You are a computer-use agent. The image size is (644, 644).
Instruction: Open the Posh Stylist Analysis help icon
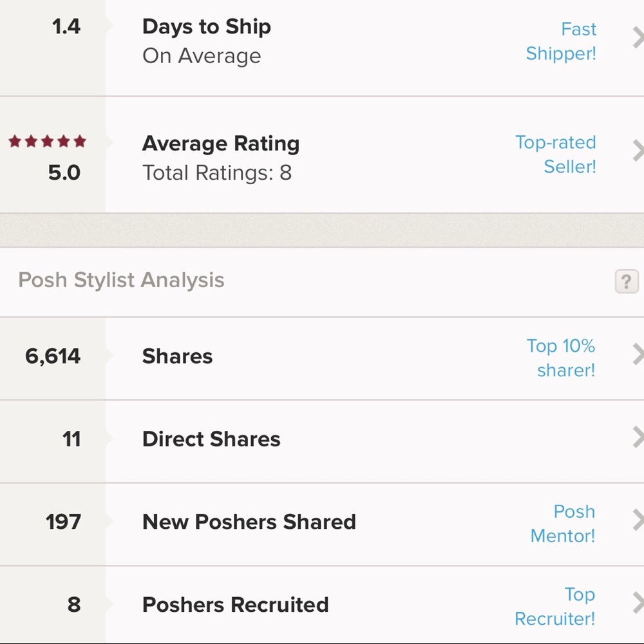click(x=627, y=281)
